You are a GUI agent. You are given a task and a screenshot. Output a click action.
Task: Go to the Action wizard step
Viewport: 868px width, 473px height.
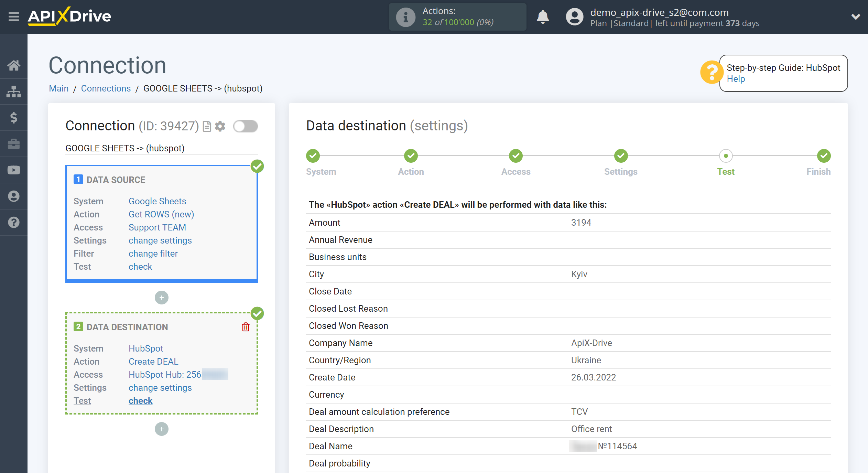pyautogui.click(x=411, y=156)
